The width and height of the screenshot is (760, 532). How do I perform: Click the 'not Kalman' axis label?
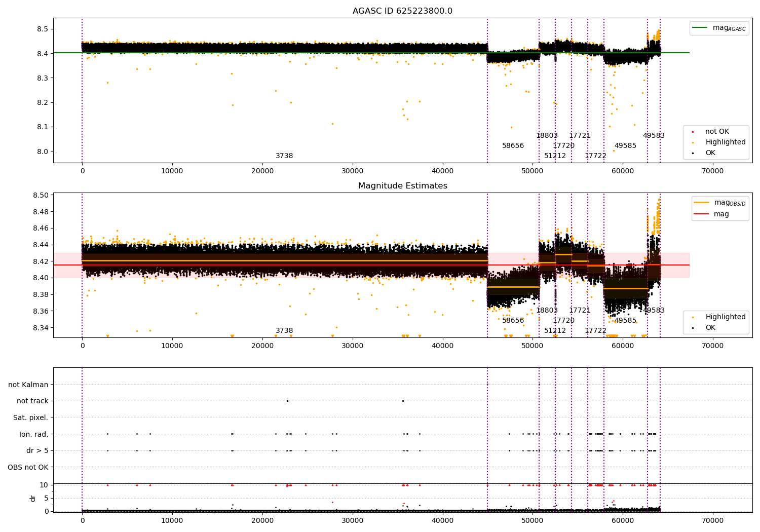pos(28,385)
